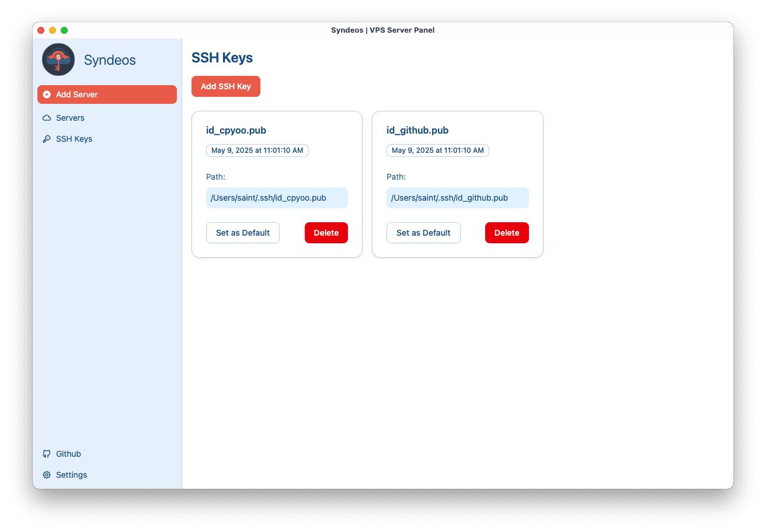
Task: Click the date badge on id_github.pub card
Action: (438, 150)
